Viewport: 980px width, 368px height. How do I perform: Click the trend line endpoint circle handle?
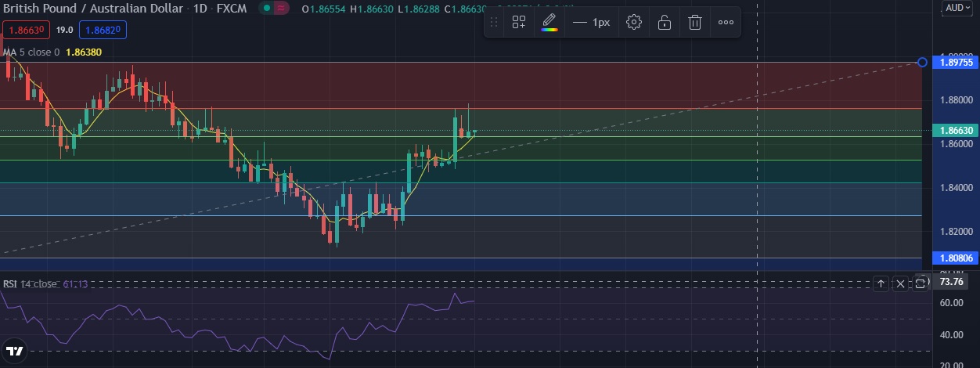[x=922, y=61]
